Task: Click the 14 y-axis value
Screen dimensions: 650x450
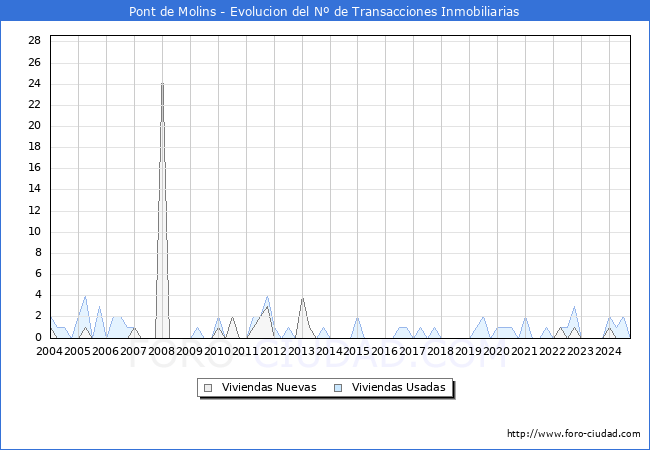Action: click(34, 189)
